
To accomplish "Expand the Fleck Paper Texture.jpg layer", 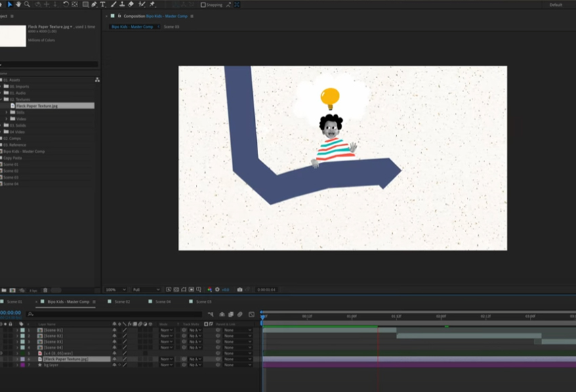I will click(17, 359).
